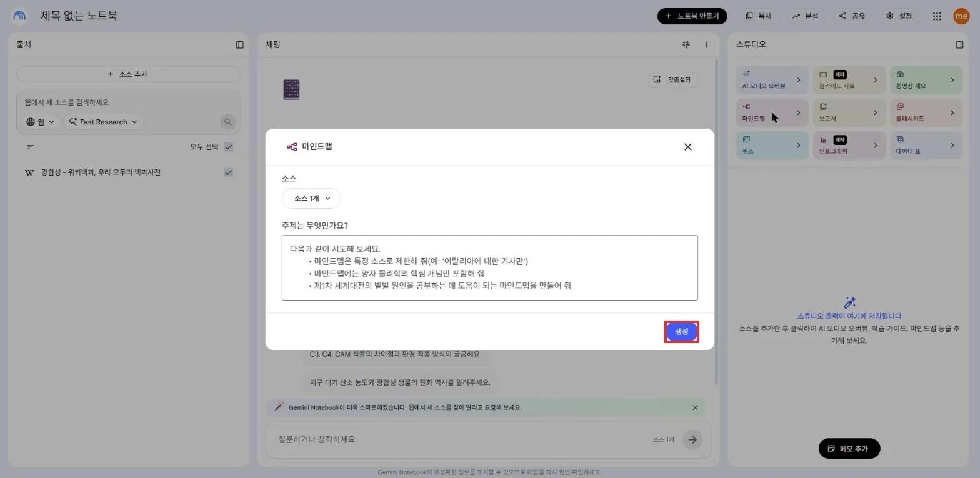
Task: Open the 인포그래픽 studio card
Action: coord(849,145)
